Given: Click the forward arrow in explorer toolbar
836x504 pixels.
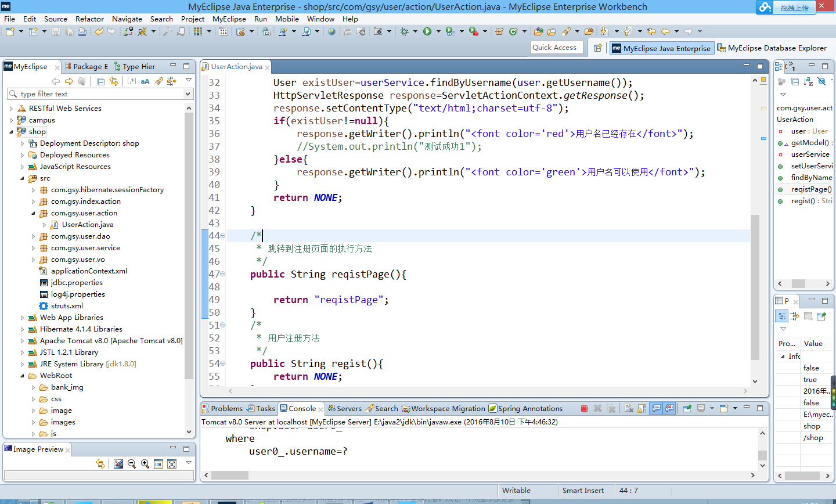Looking at the screenshot, I should click(x=69, y=81).
